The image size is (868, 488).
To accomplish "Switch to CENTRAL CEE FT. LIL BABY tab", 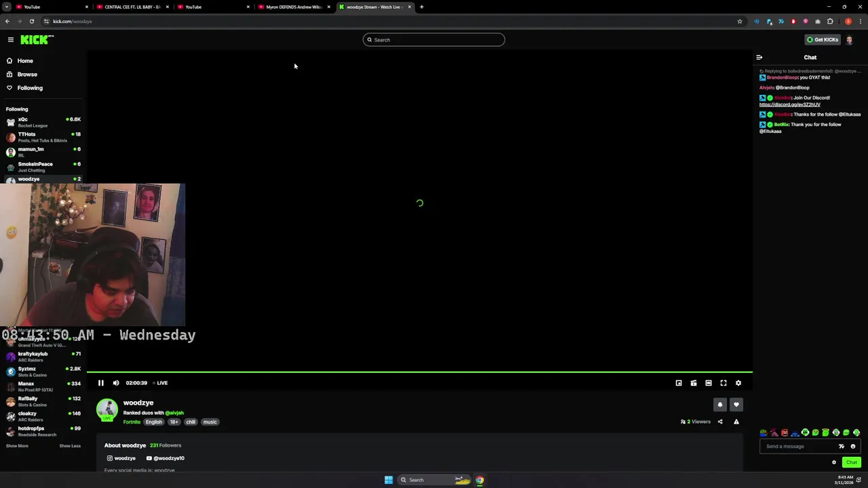I will [132, 7].
